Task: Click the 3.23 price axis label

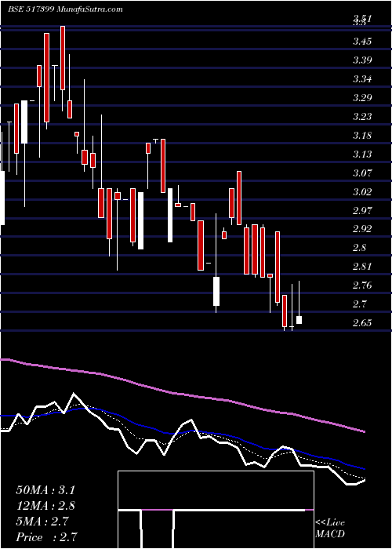Action: pos(362,117)
